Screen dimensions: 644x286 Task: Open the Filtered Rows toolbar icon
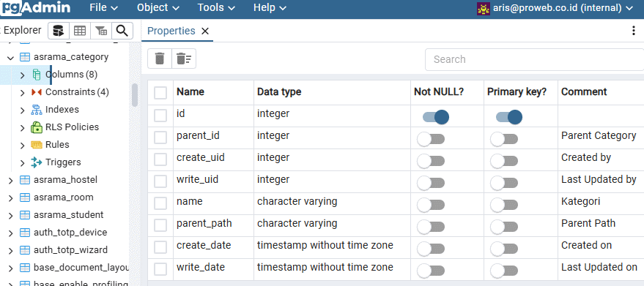[x=101, y=31]
